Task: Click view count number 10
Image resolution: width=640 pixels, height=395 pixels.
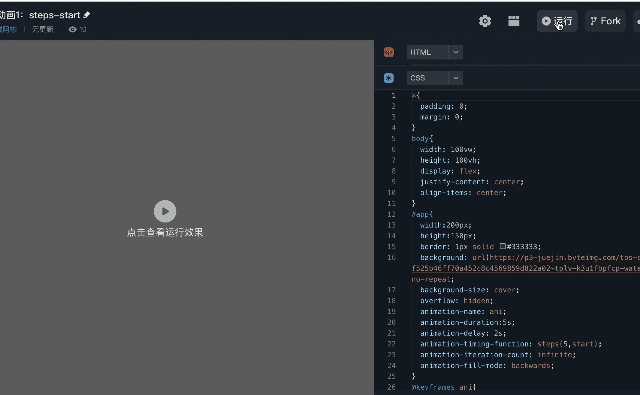Action: 82,29
